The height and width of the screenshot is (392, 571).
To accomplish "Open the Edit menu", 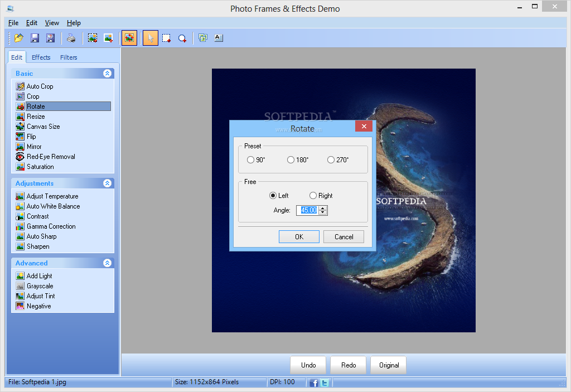I will (32, 23).
